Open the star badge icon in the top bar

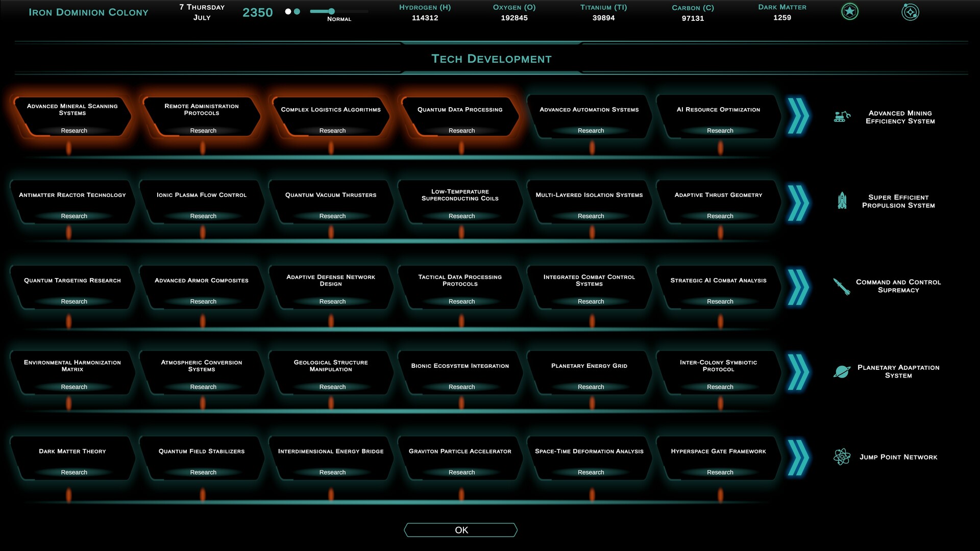(849, 11)
